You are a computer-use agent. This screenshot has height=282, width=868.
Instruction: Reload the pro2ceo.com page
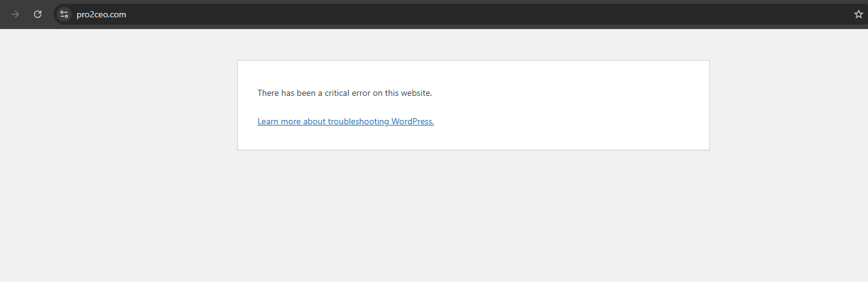38,14
